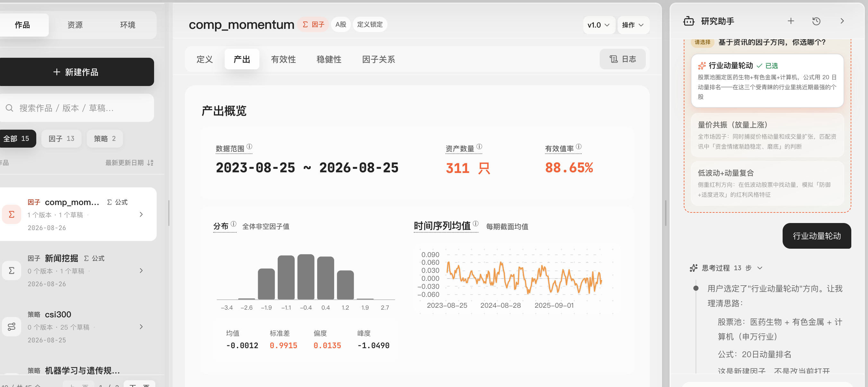This screenshot has height=387, width=868.
Task: Click the 新建作品 button
Action: point(76,72)
